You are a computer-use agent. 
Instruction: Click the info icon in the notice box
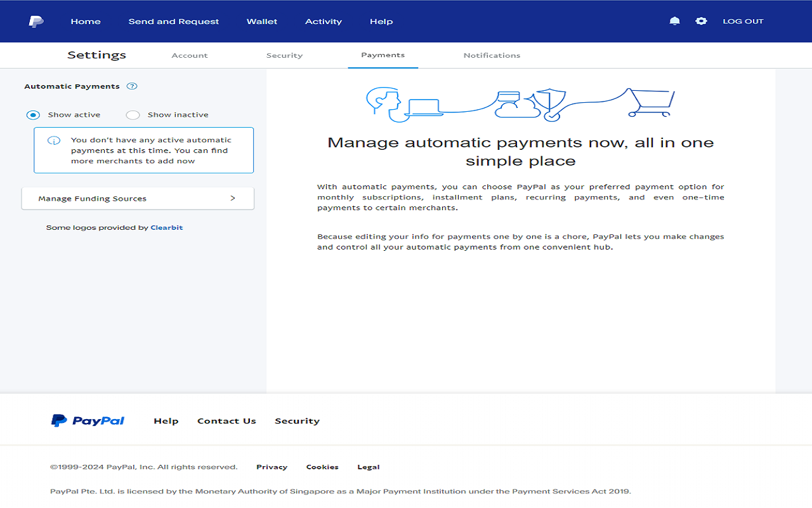[x=54, y=140]
